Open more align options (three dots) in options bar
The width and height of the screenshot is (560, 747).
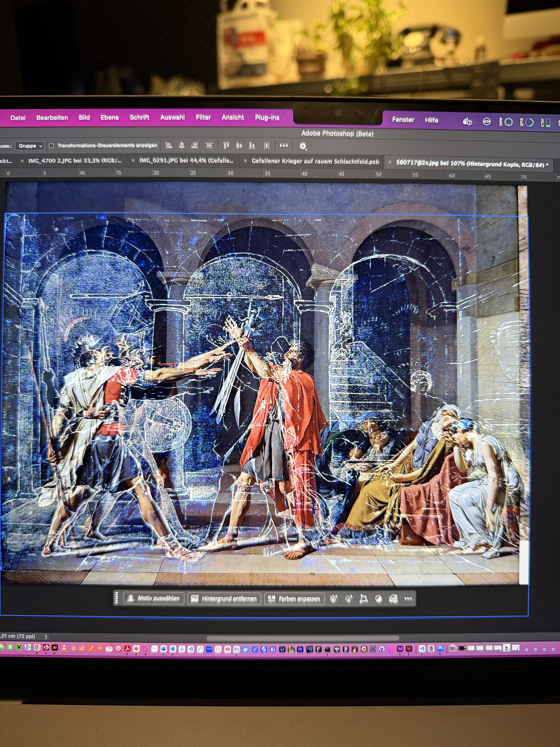pos(283,146)
